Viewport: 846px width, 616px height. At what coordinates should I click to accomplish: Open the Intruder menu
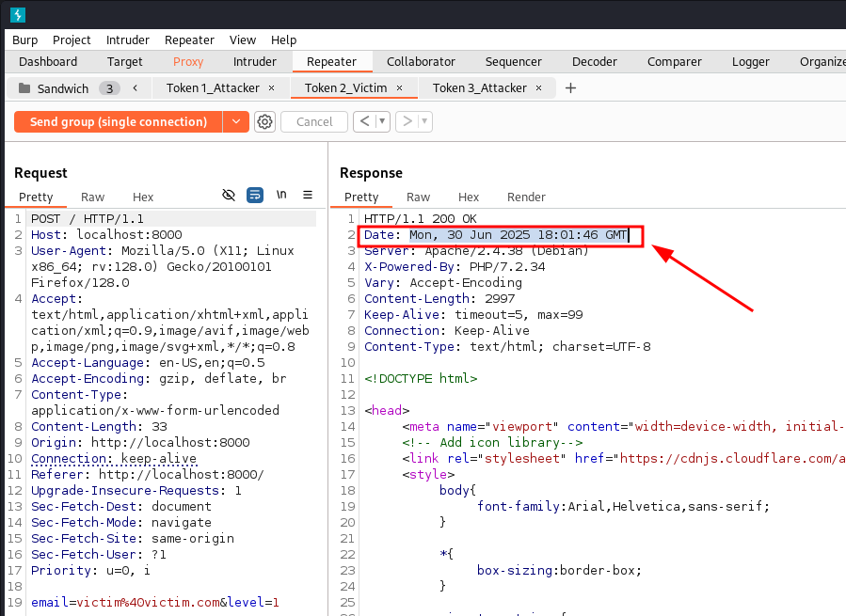(x=127, y=39)
